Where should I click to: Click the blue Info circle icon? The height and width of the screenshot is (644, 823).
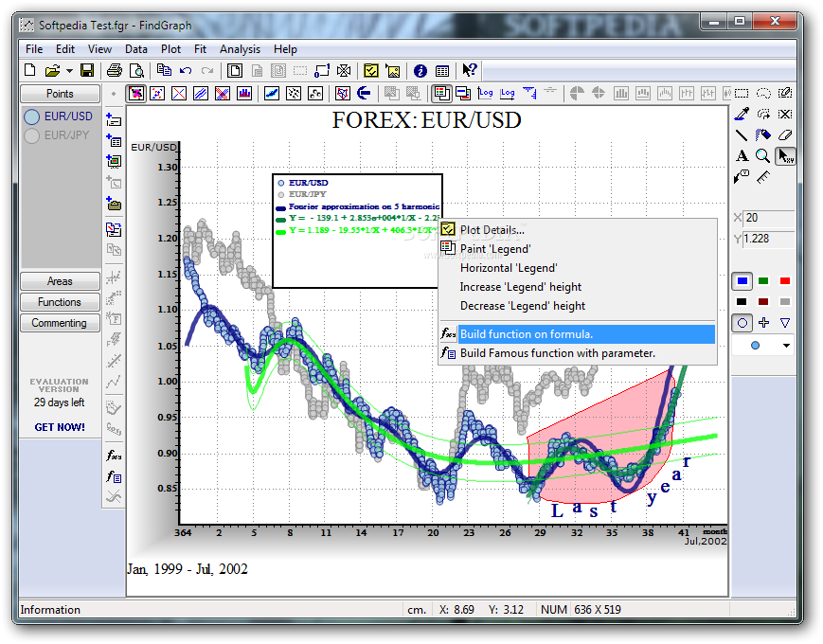click(420, 70)
